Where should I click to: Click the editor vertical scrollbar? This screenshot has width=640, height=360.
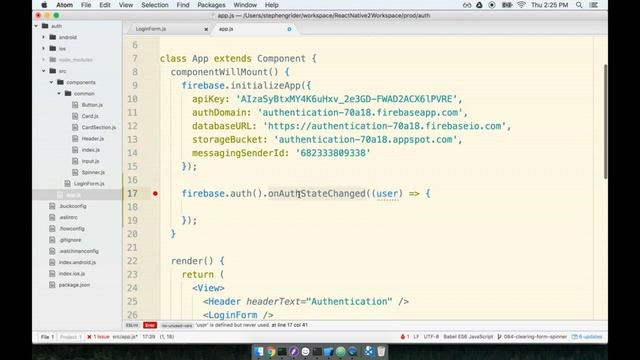pyautogui.click(x=605, y=121)
